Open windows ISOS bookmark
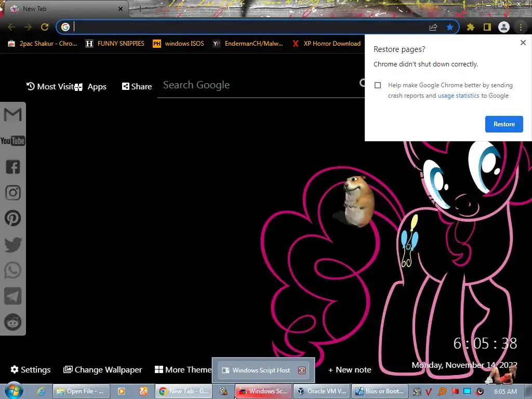Image resolution: width=532 pixels, height=399 pixels. coord(179,44)
